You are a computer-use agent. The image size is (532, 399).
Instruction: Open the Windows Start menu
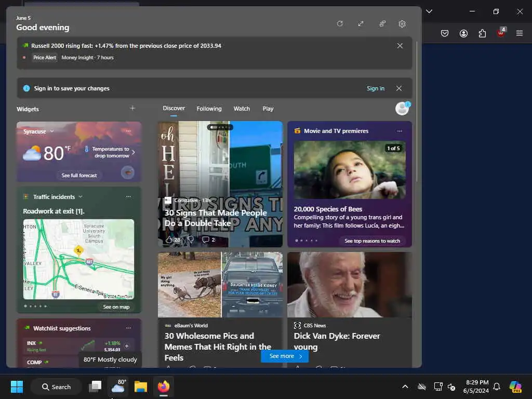[x=17, y=387]
